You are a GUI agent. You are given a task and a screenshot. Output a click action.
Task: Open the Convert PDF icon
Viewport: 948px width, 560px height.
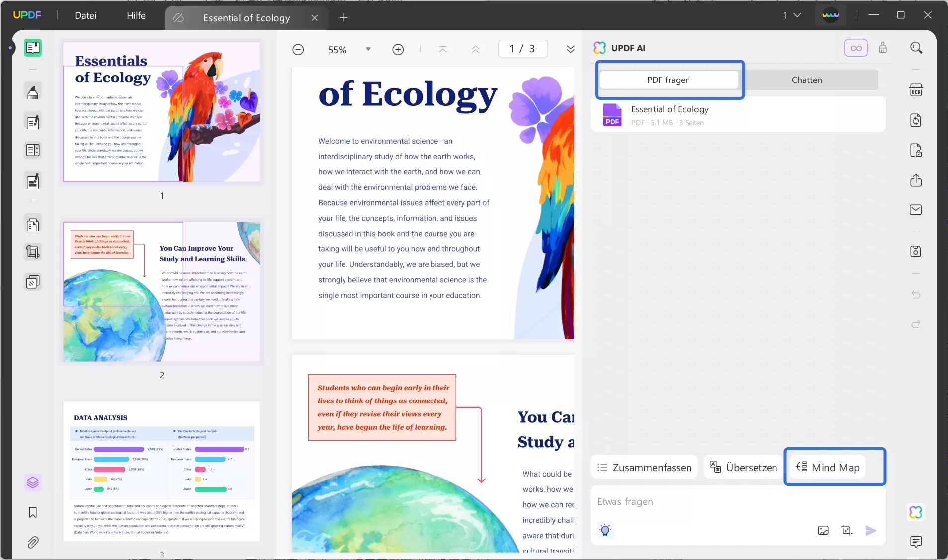[916, 120]
